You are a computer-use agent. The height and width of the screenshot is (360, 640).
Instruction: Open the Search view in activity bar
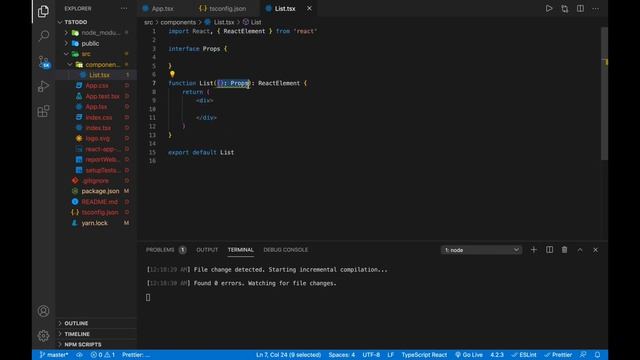tap(43, 36)
